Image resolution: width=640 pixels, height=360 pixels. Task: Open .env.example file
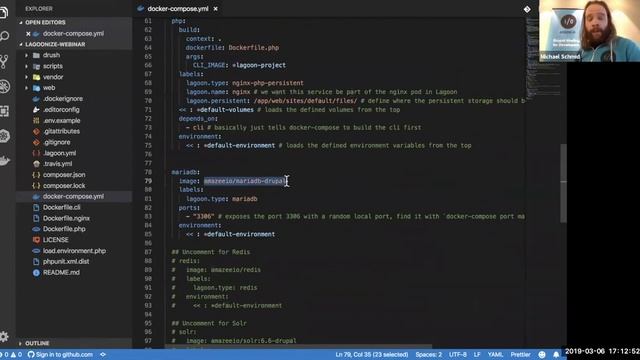tap(62, 120)
